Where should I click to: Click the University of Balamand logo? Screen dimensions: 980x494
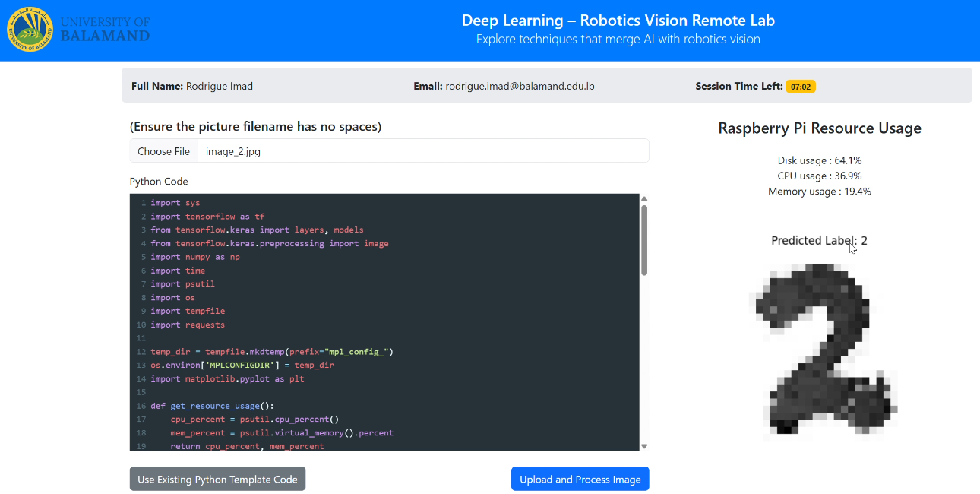[x=30, y=30]
